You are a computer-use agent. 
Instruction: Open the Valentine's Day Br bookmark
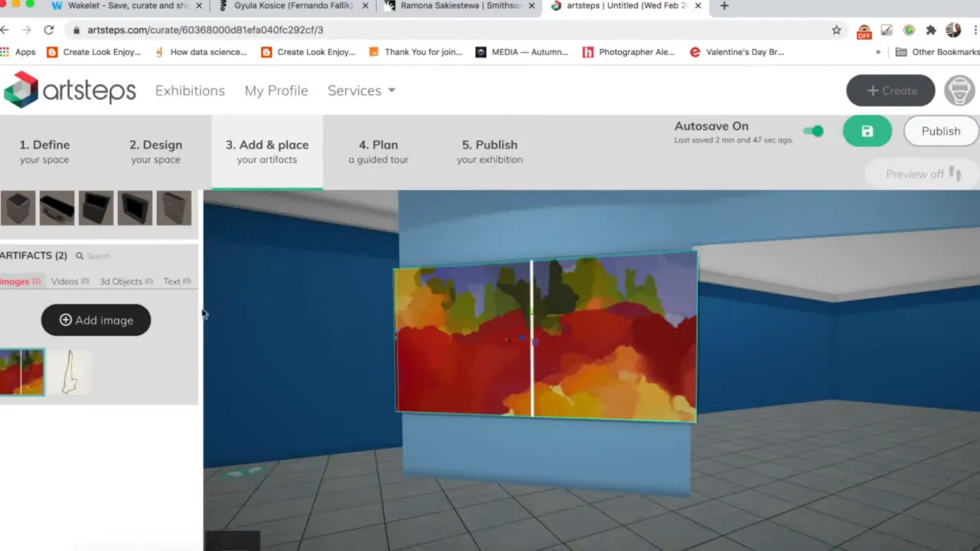click(x=737, y=52)
